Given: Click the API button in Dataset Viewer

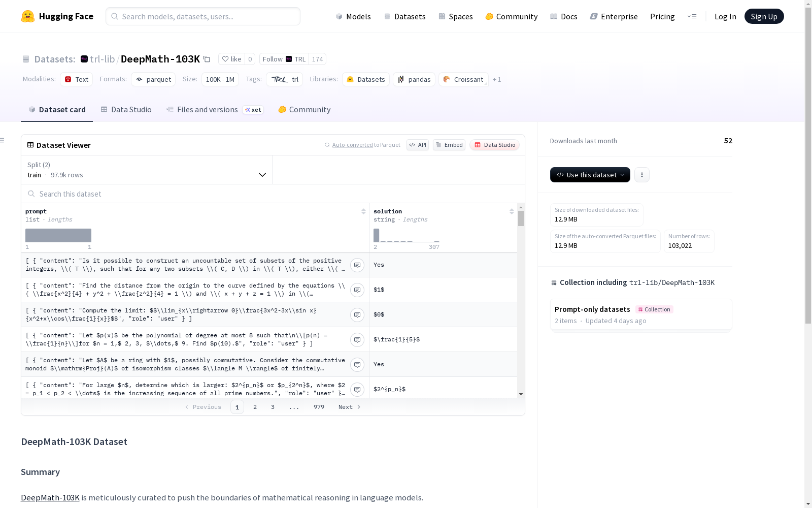Looking at the screenshot, I should click(x=418, y=145).
